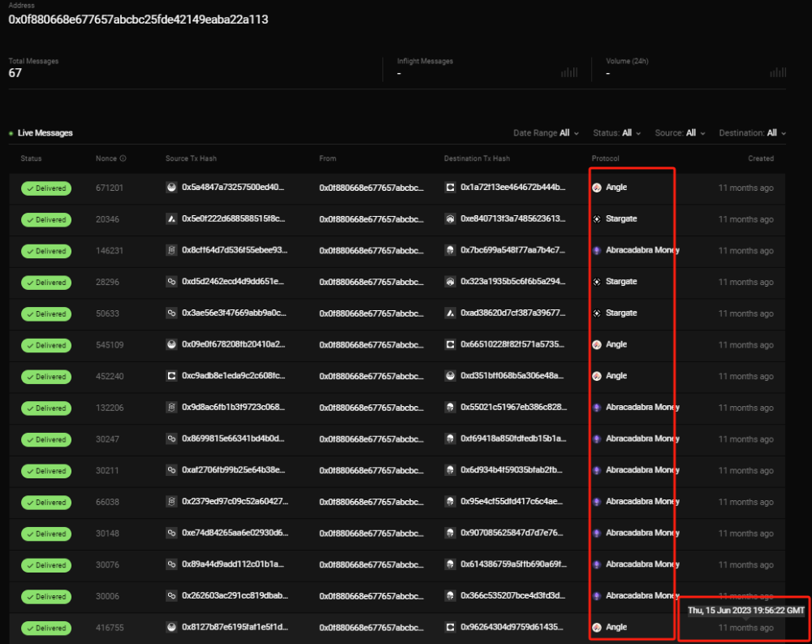Expand the Status filter dropdown

point(616,133)
